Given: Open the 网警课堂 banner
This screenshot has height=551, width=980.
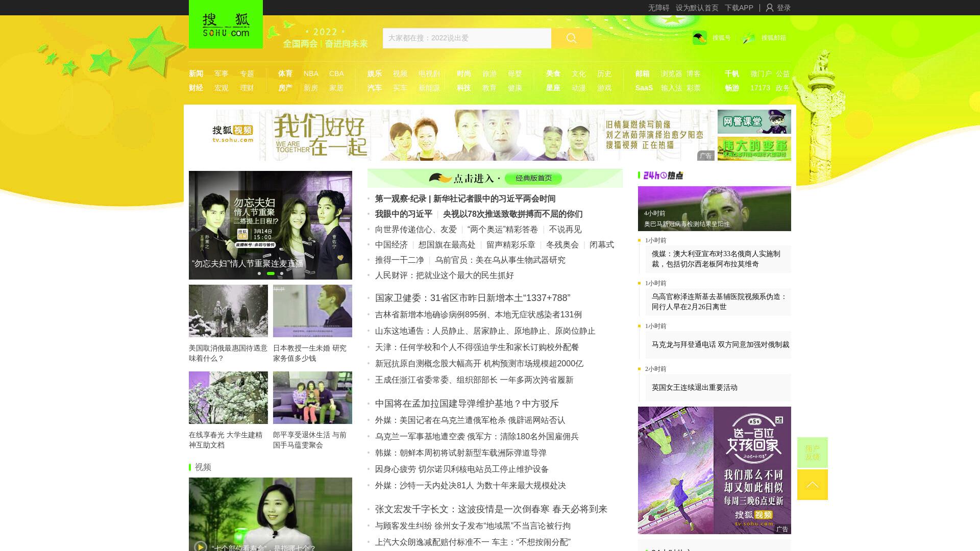Looking at the screenshot, I should pyautogui.click(x=754, y=121).
